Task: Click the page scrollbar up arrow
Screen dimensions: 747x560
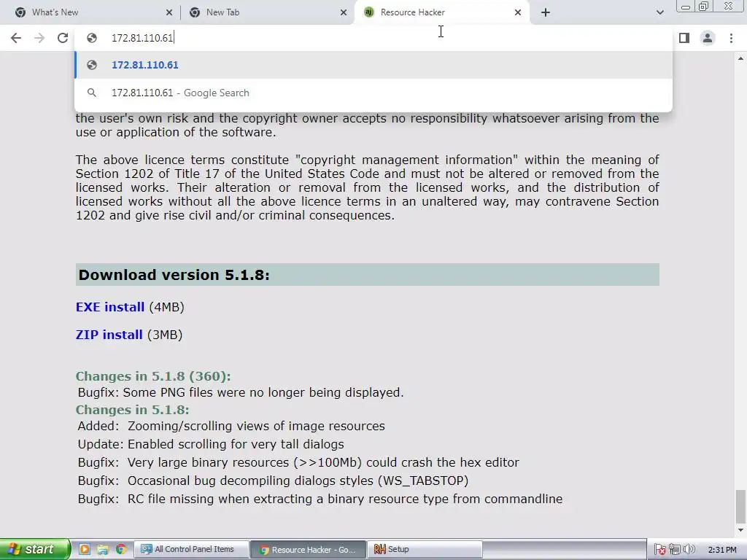Action: [741, 58]
